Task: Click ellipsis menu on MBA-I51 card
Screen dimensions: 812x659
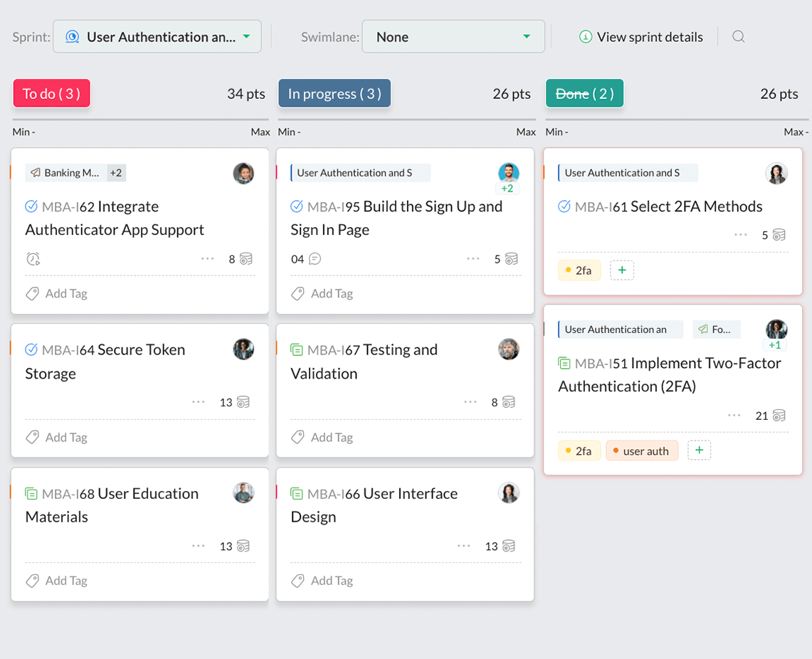Action: [x=734, y=416]
